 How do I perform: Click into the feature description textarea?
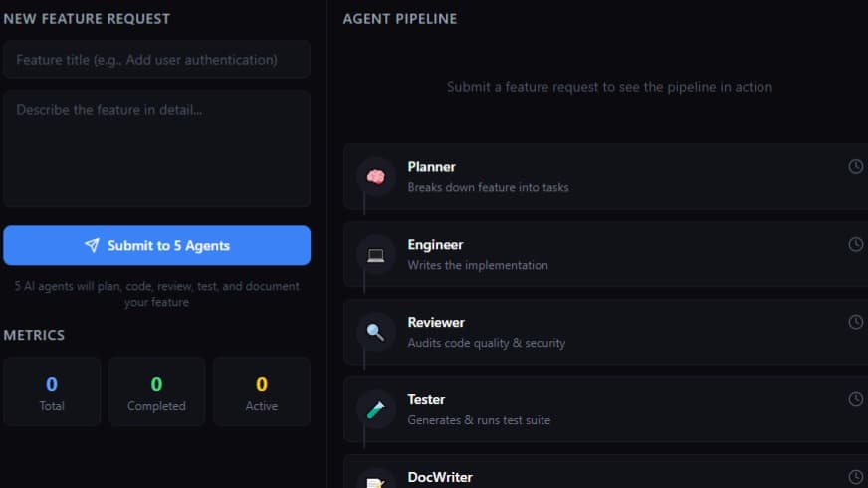[156, 148]
